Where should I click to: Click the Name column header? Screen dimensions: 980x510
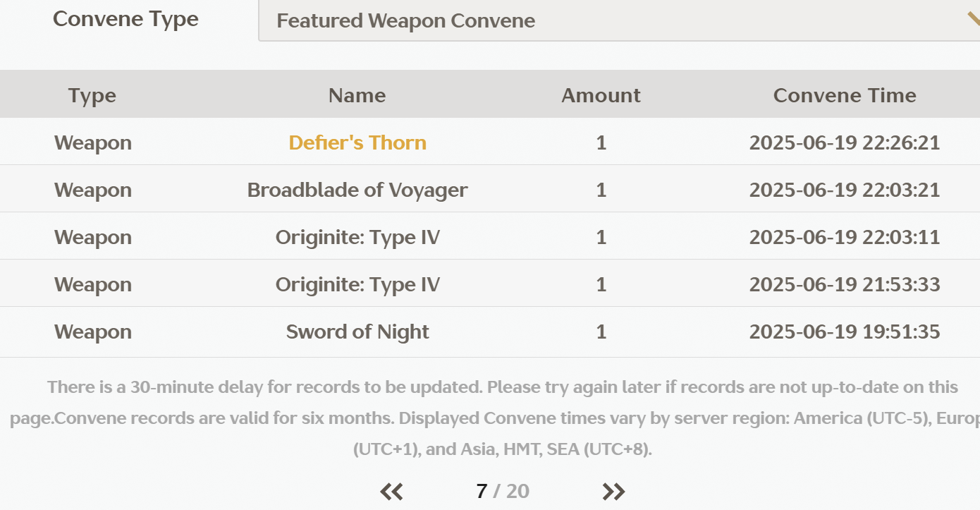coord(357,95)
